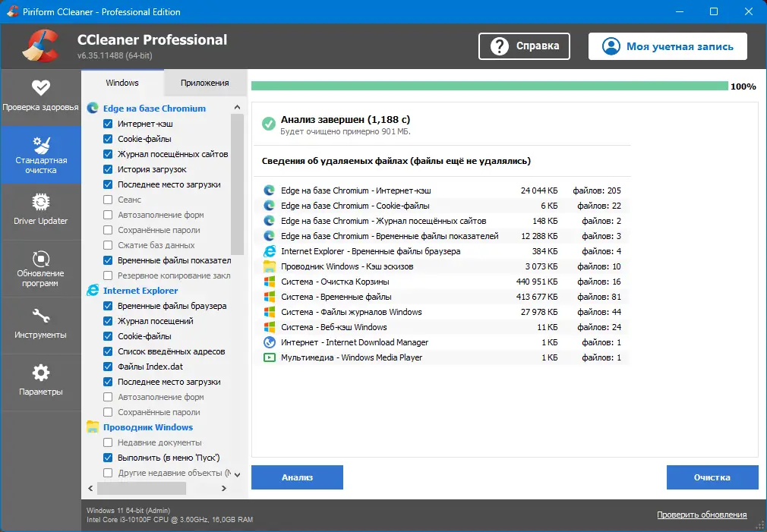
Task: Collapse Internet Explorer section header
Action: (x=140, y=291)
